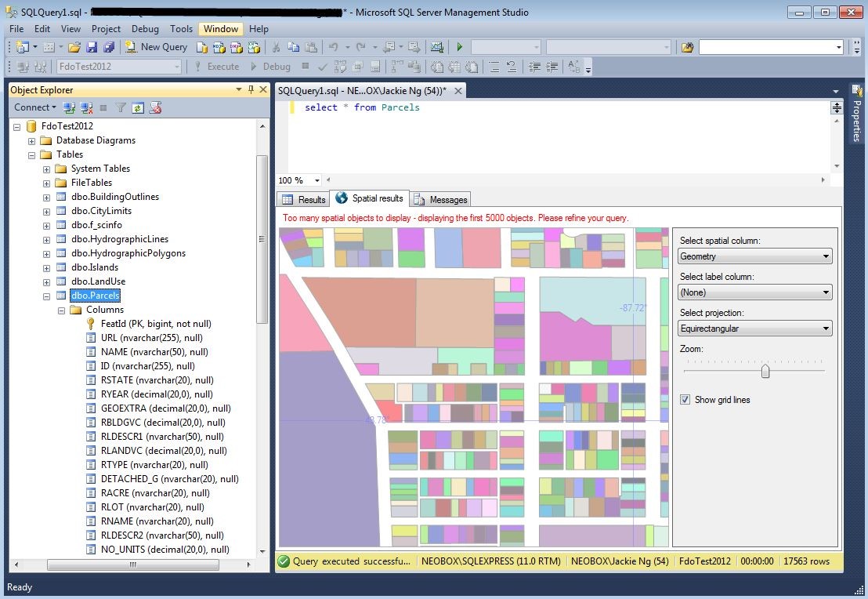Collapse the dbo.Parcels table node
Viewport: 868px width, 599px height.
point(46,296)
